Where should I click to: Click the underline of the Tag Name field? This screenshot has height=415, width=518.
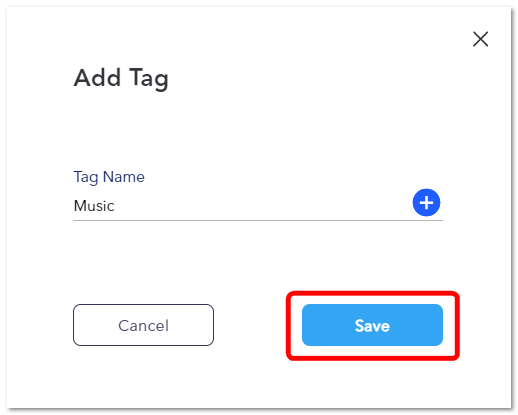click(258, 220)
